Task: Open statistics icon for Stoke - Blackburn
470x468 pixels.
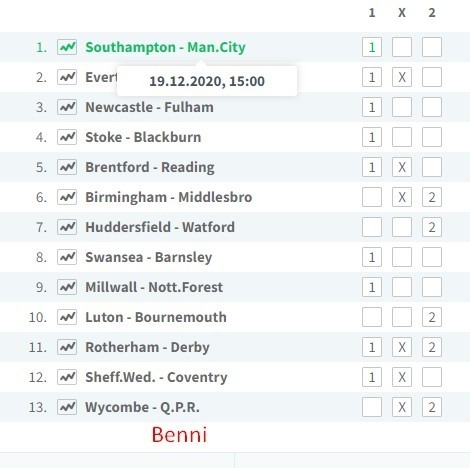Action: point(67,137)
